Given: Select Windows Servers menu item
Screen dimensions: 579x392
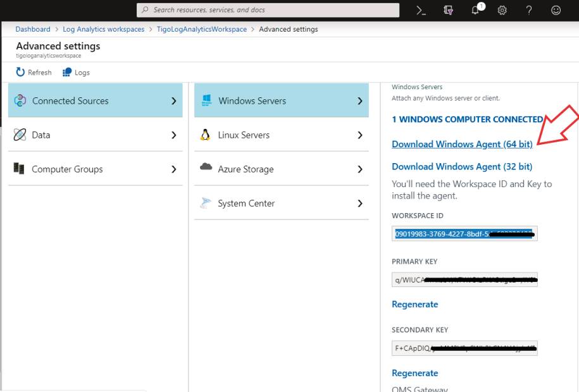Looking at the screenshot, I should click(282, 101).
